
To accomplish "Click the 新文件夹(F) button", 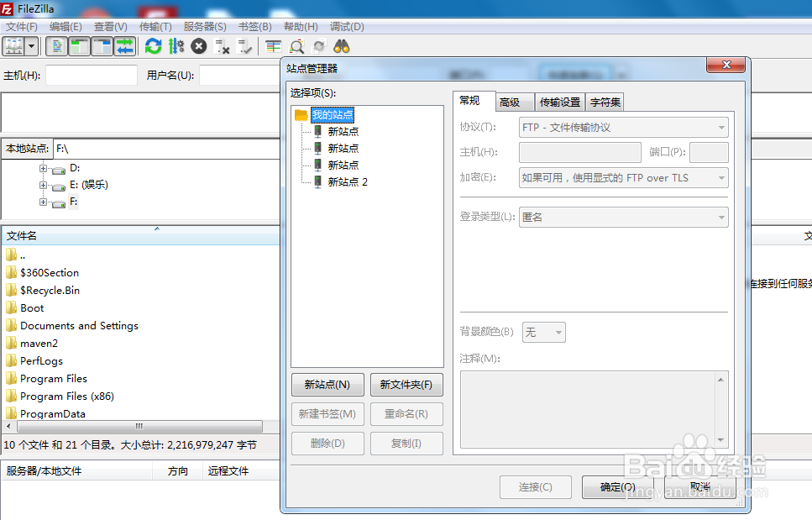I will (x=406, y=385).
